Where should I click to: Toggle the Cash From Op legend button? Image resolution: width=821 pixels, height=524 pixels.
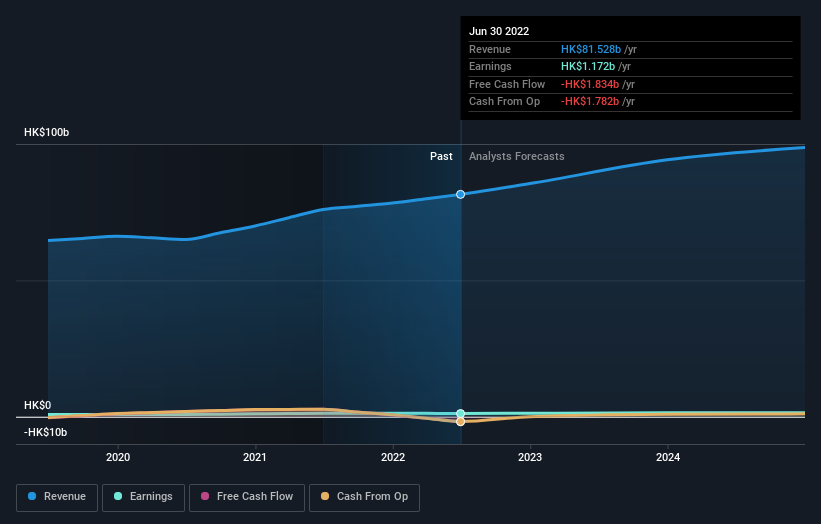coord(364,497)
